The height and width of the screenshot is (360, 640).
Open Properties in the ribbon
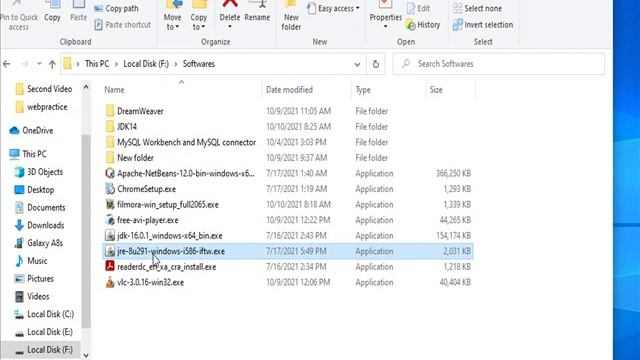(x=385, y=16)
